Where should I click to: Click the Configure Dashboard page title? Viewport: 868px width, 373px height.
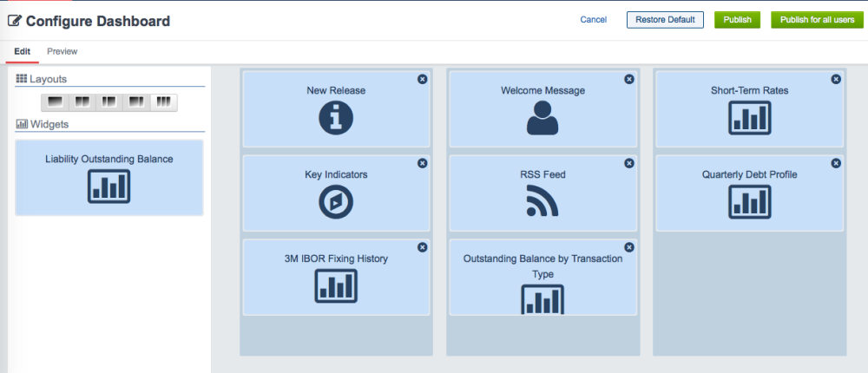pos(98,22)
